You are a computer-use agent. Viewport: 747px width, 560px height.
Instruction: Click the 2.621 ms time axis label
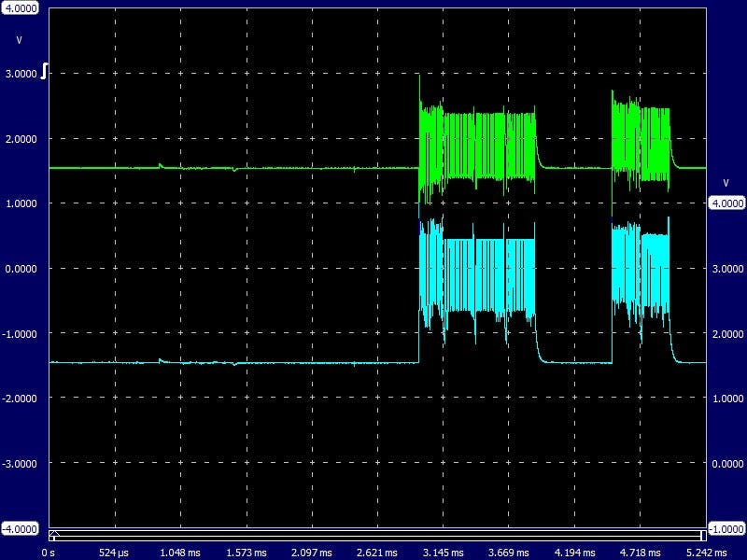pyautogui.click(x=377, y=552)
